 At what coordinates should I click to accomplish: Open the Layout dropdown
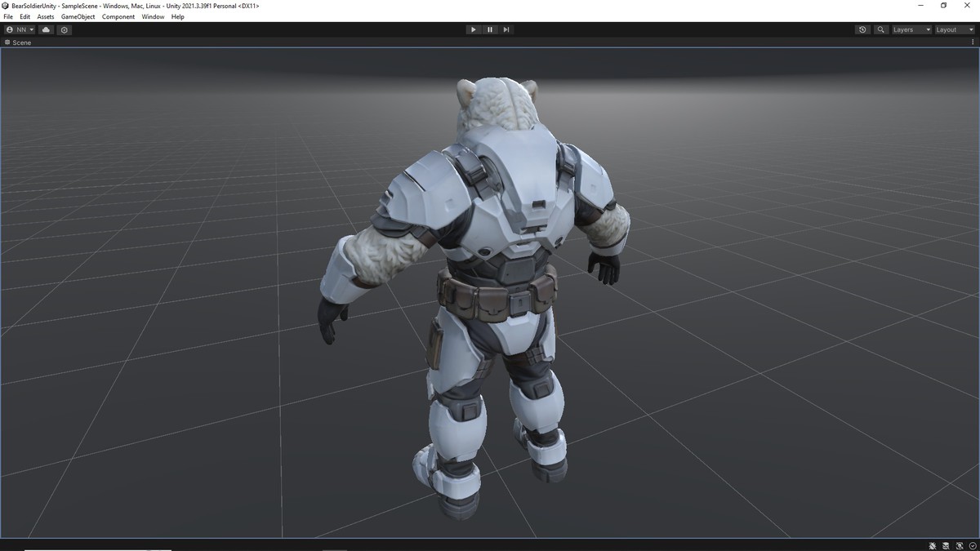click(953, 29)
